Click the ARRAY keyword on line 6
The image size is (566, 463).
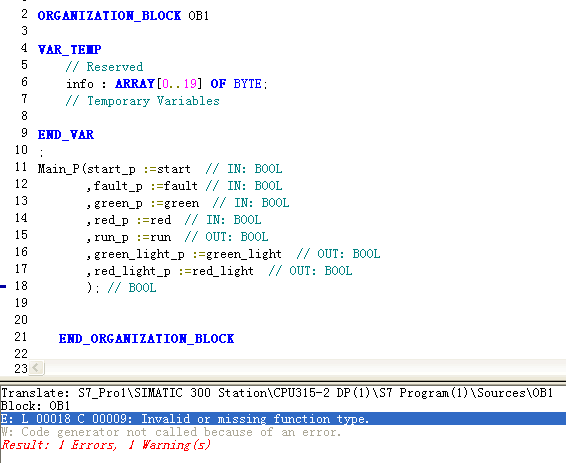[x=135, y=84]
